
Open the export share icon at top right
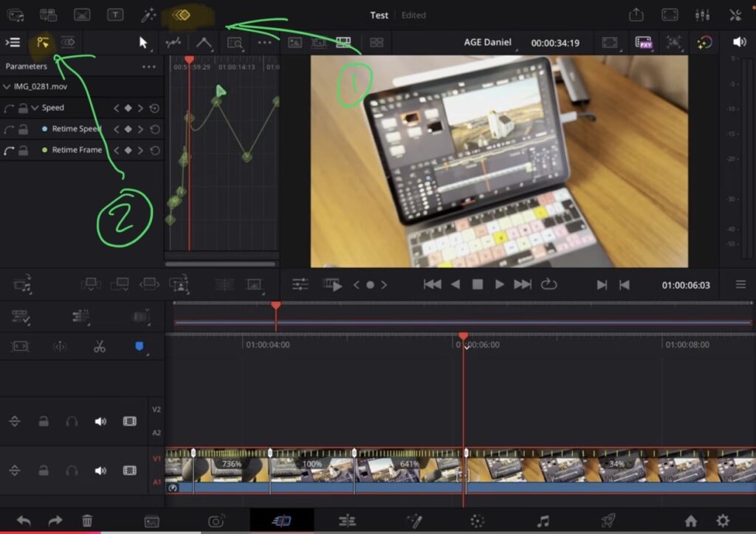pyautogui.click(x=636, y=15)
